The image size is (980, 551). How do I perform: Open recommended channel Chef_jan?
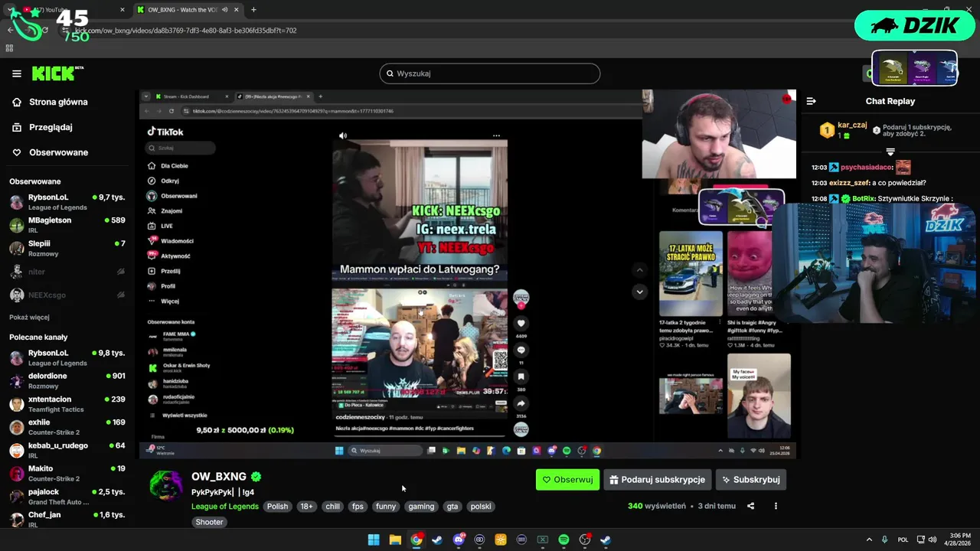[67, 518]
